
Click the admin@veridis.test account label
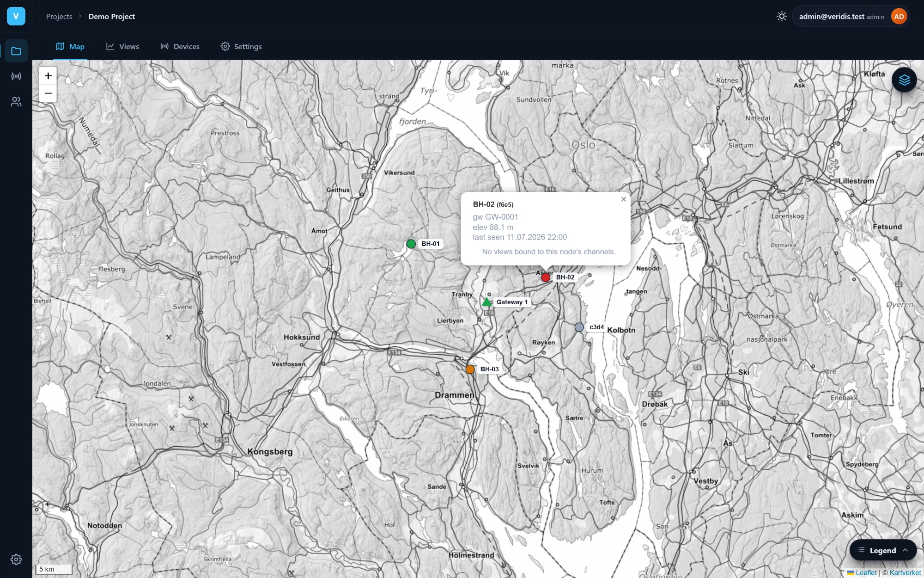tap(832, 16)
